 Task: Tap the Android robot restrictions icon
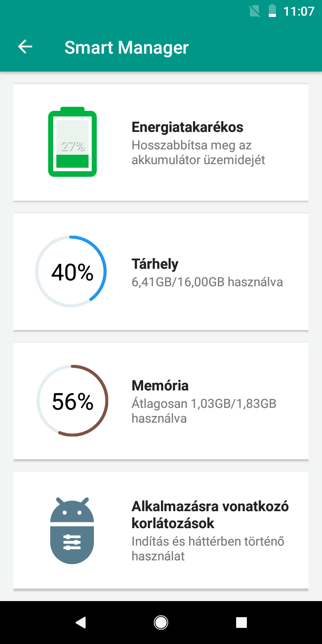72,530
